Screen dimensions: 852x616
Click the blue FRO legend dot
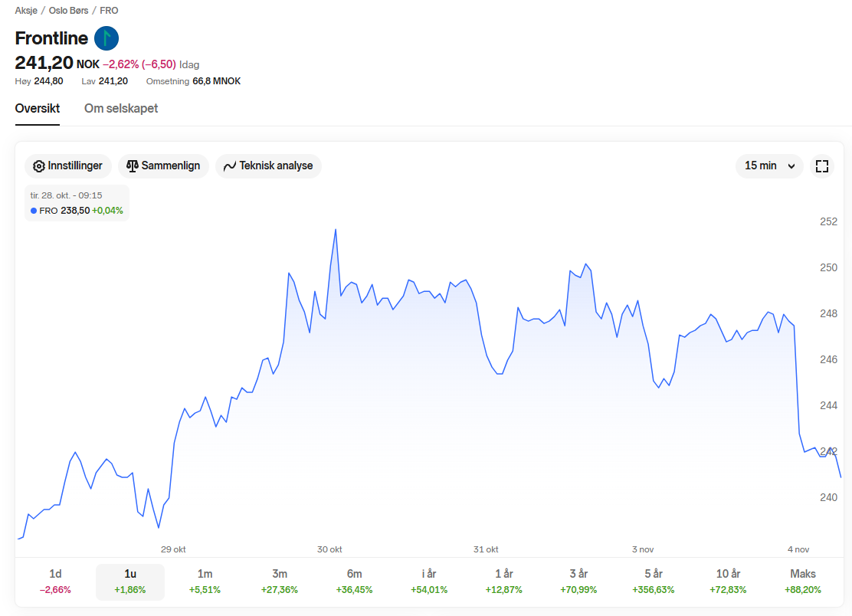pyautogui.click(x=34, y=211)
